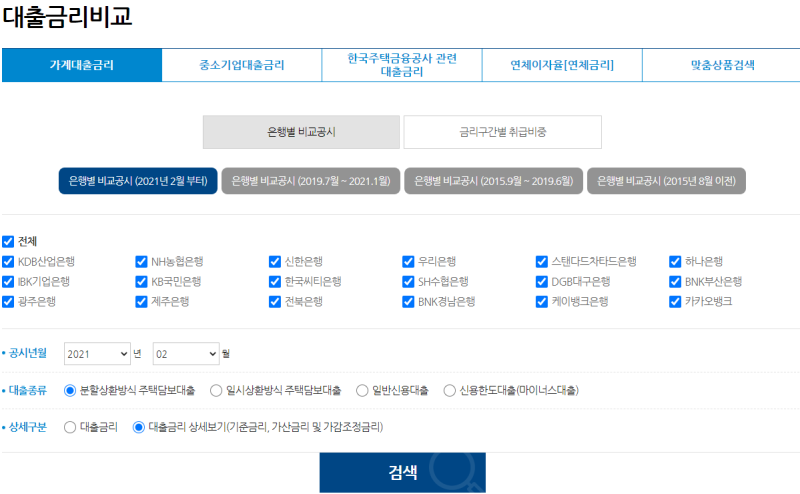Screen dimensions: 800x494
Task: Toggle 케이뱅크은행 checkbox
Action: point(542,302)
